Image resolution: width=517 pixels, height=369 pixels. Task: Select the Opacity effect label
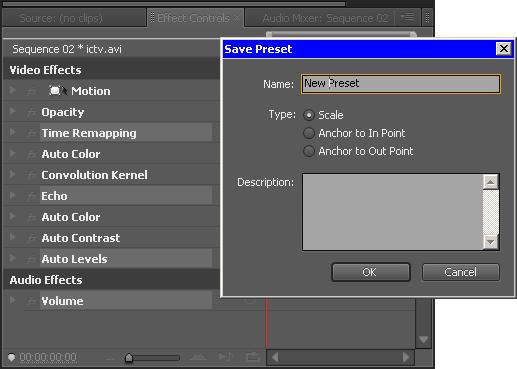pyautogui.click(x=63, y=112)
